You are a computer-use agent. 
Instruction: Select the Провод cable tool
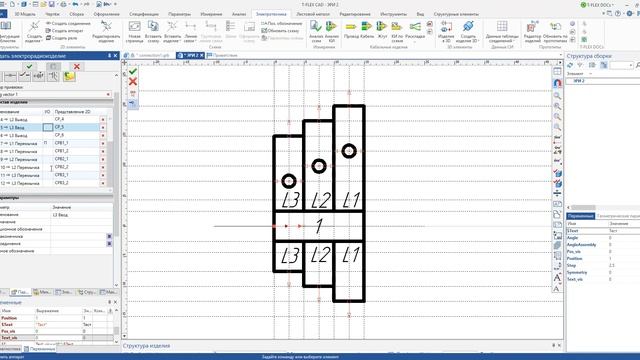coord(351,31)
